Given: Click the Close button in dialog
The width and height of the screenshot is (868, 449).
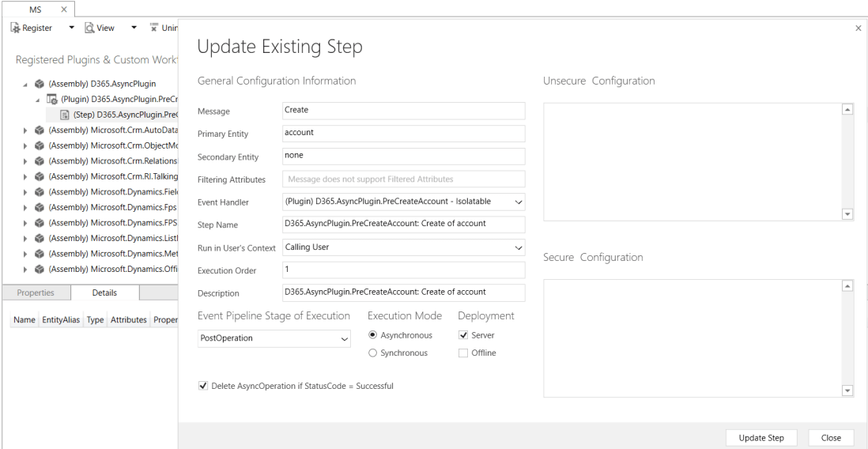Looking at the screenshot, I should tap(831, 437).
